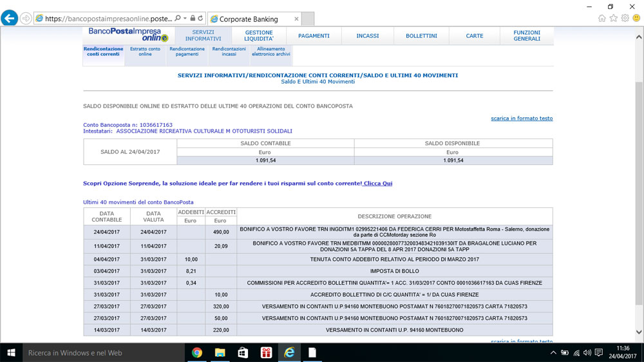
Task: Reload the page with refresh icon
Action: click(x=200, y=18)
